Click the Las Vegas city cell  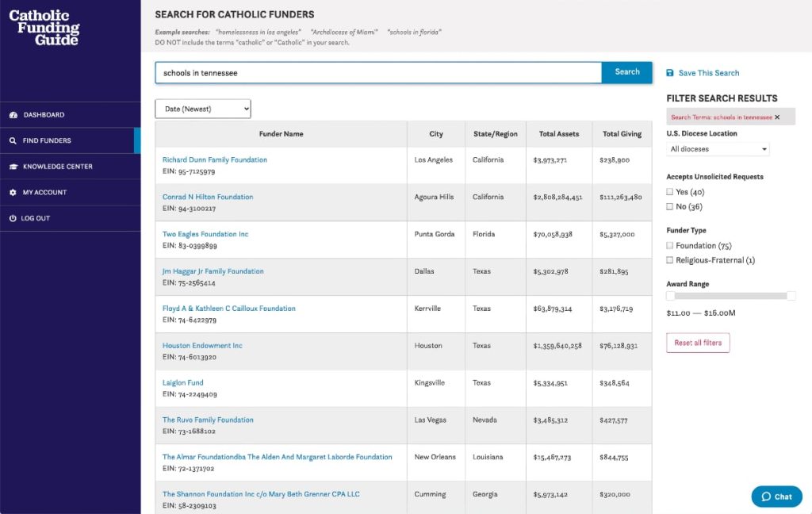coord(431,420)
